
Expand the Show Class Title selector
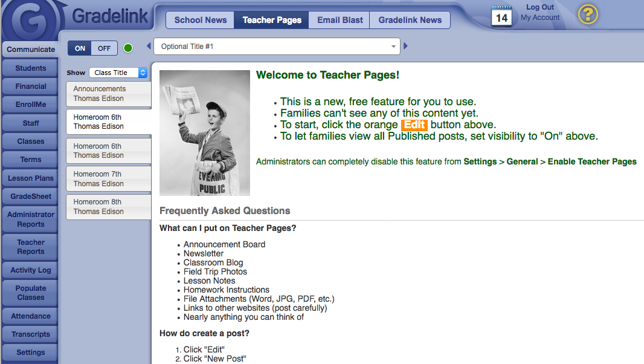click(x=118, y=73)
